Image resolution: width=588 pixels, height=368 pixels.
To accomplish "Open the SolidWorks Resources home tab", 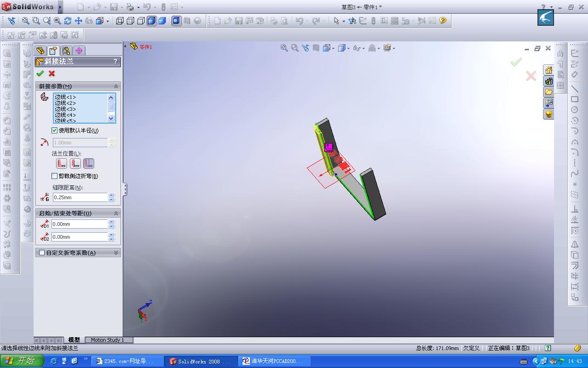I will coord(548,70).
